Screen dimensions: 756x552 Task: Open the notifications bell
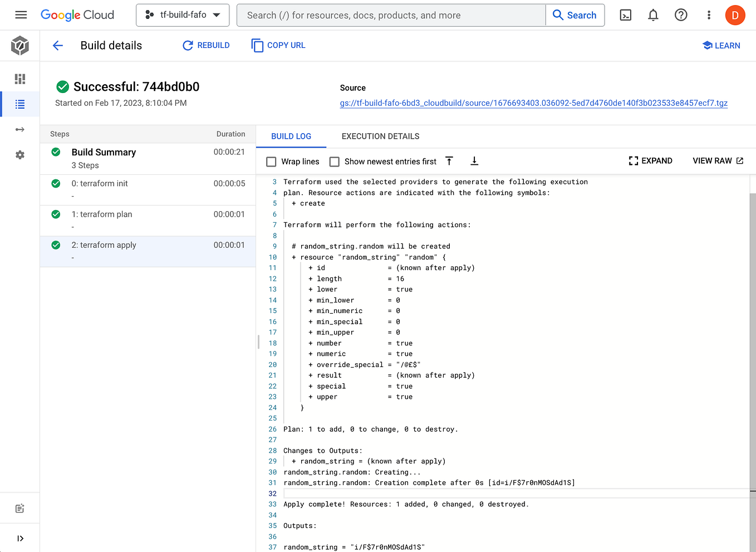coord(653,15)
